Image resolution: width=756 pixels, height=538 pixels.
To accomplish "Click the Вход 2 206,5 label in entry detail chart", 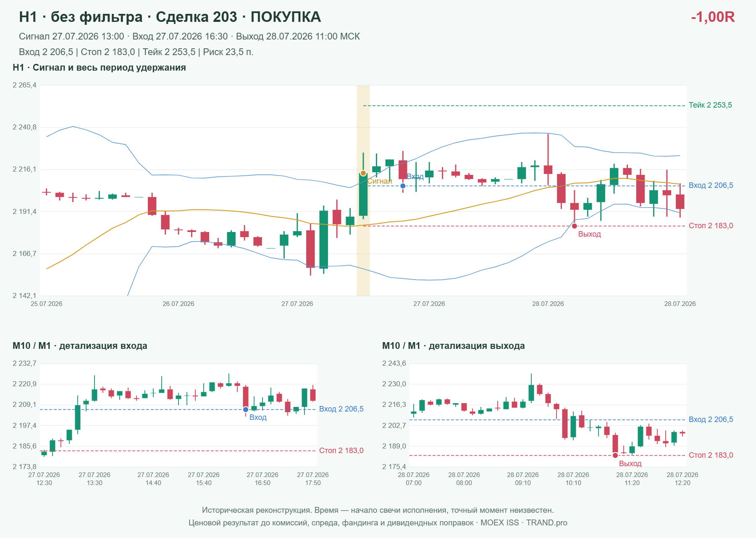I will coord(341,409).
